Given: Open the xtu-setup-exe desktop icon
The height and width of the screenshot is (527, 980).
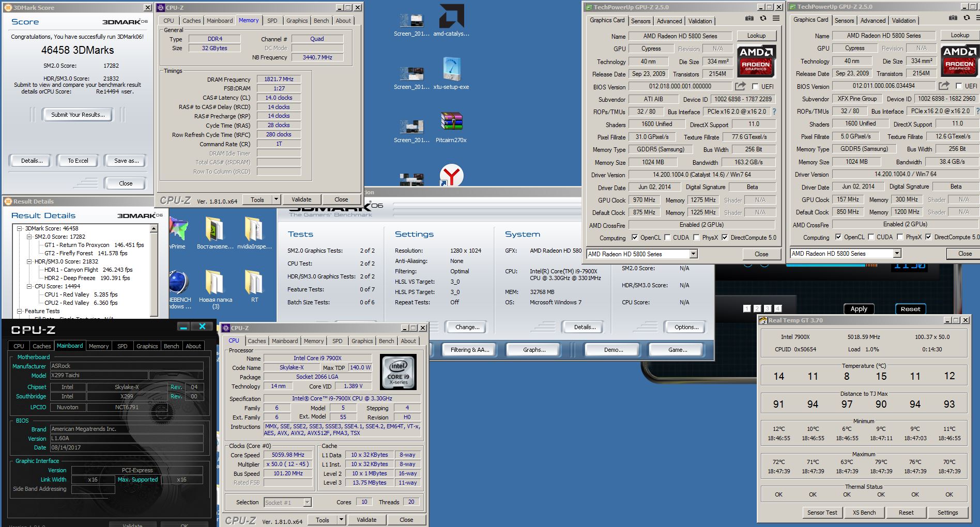Looking at the screenshot, I should pos(451,69).
